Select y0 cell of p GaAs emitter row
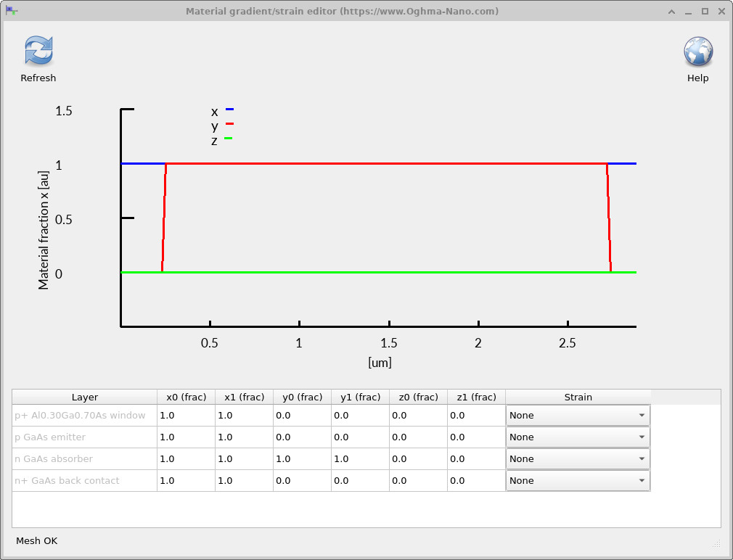The image size is (733, 560). [302, 437]
